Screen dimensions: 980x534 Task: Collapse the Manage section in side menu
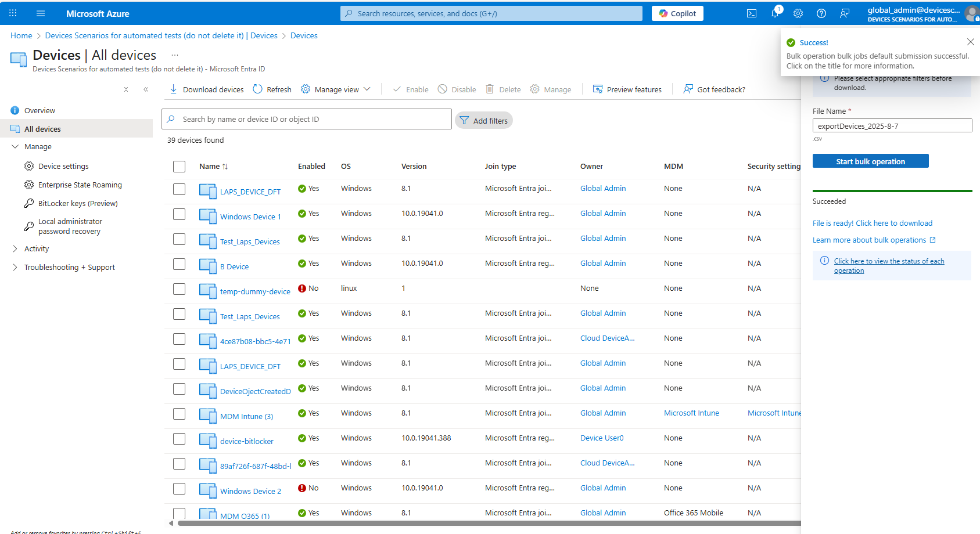point(15,147)
